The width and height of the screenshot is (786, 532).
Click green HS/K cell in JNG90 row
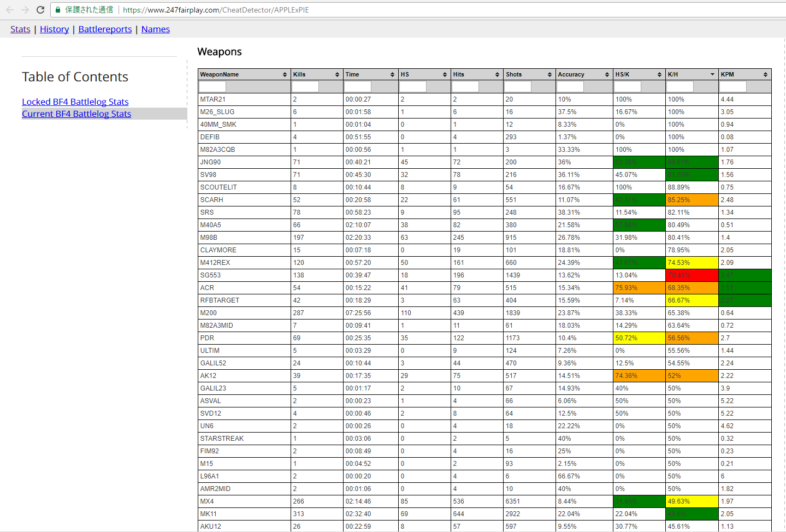click(x=639, y=162)
